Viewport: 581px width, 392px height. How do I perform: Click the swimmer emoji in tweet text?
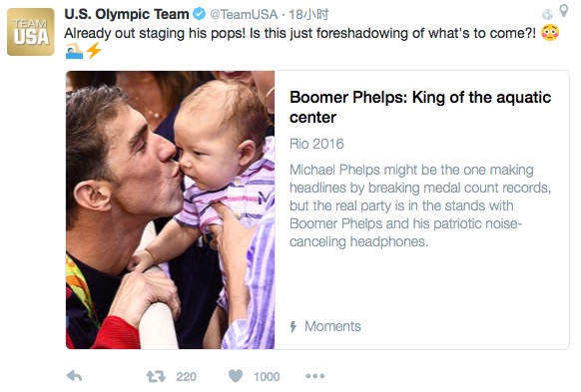(74, 51)
